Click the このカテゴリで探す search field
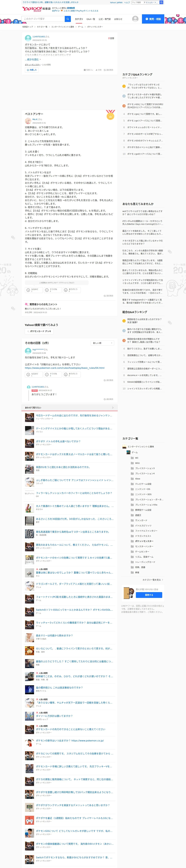This screenshot has height=868, width=186. [43, 19]
